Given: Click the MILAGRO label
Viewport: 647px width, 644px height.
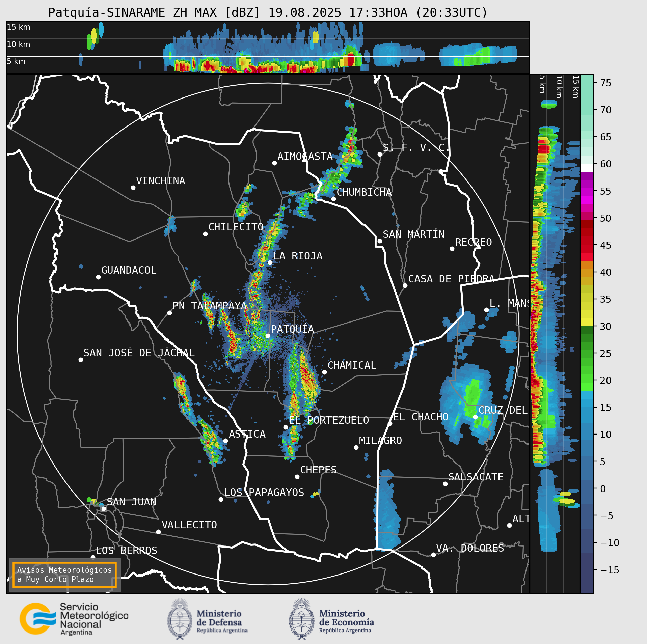Looking at the screenshot, I should pos(380,440).
